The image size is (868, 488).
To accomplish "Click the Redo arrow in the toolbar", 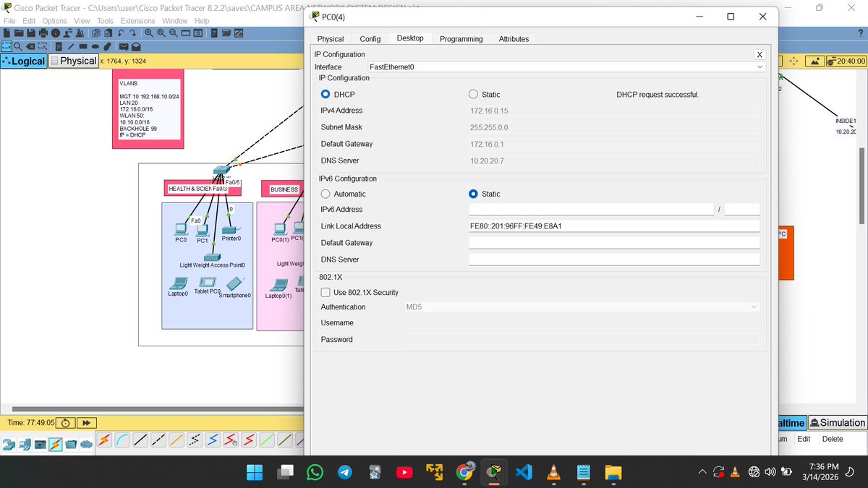I will pos(133,33).
